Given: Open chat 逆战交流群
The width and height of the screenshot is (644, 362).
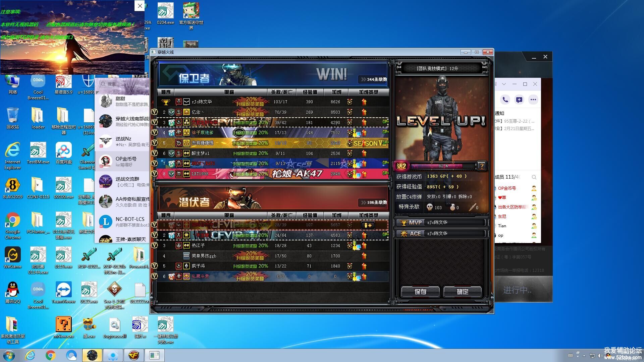Looking at the screenshot, I should 122,182.
